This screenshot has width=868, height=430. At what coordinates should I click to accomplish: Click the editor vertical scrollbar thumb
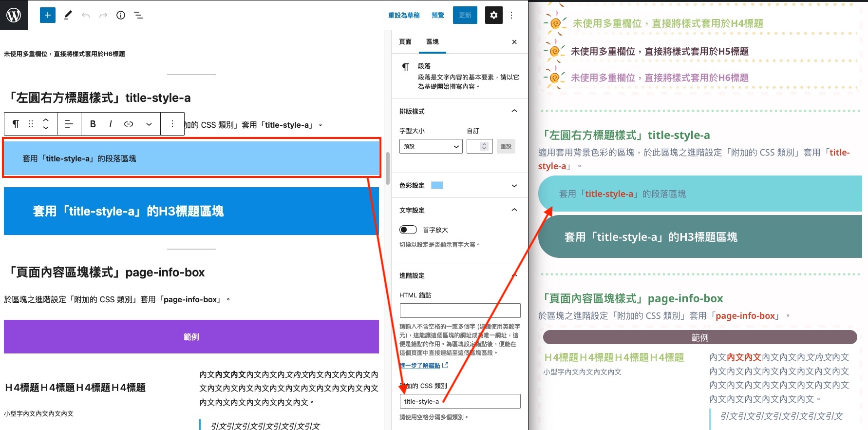pyautogui.click(x=388, y=168)
